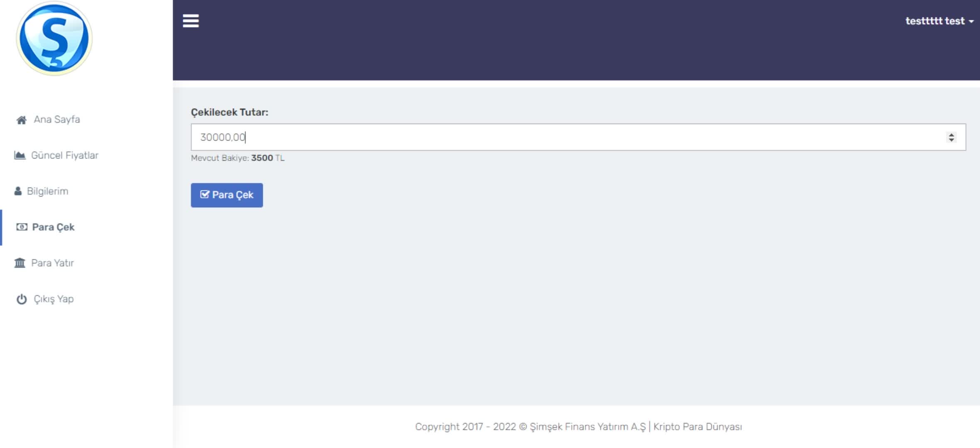Viewport: 980px width, 448px height.
Task: Click the Şimşek Finans logo
Action: click(54, 39)
